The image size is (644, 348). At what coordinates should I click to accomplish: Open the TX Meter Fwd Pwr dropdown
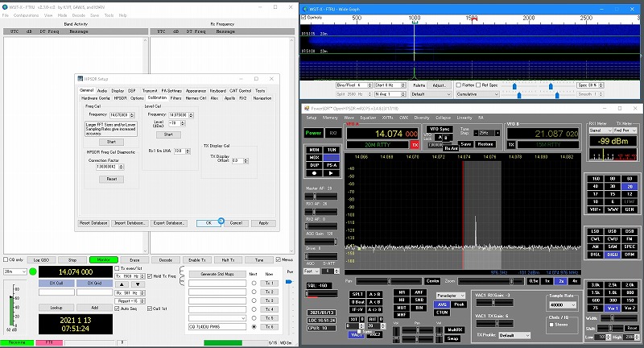click(625, 130)
